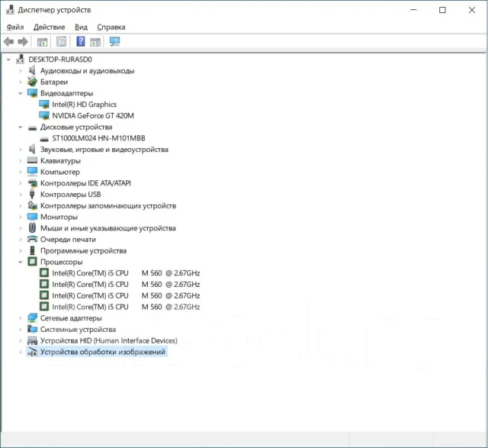
Task: Select the Сетевые адаптеры label
Action: pos(71,318)
